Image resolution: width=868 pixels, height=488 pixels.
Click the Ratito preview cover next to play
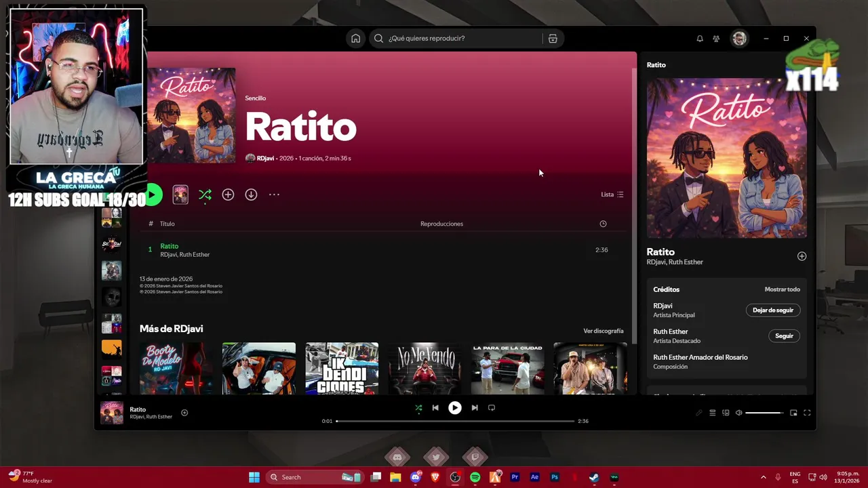180,195
